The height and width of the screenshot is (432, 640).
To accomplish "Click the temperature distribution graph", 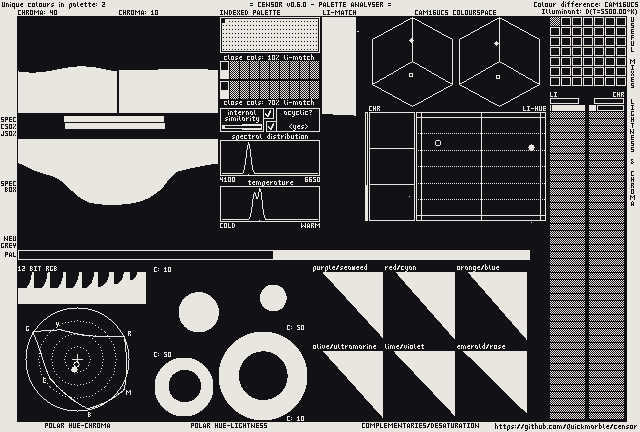I will pyautogui.click(x=270, y=204).
